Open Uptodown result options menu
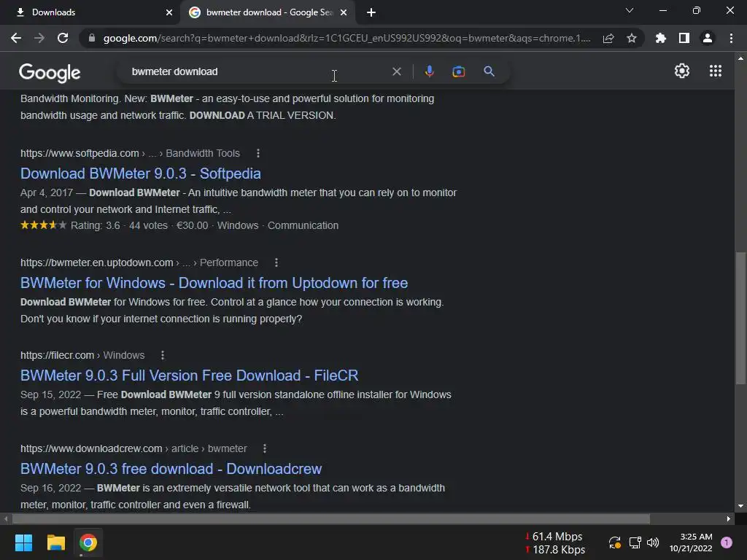Image resolution: width=747 pixels, height=560 pixels. click(x=276, y=262)
